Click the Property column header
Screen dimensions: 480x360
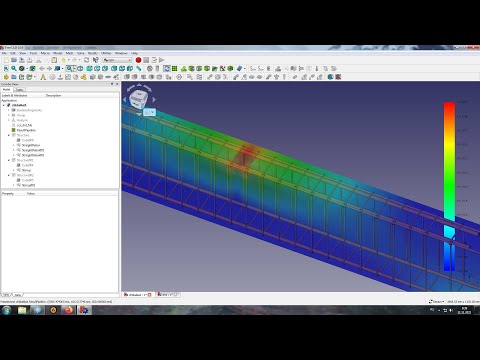tap(8, 193)
